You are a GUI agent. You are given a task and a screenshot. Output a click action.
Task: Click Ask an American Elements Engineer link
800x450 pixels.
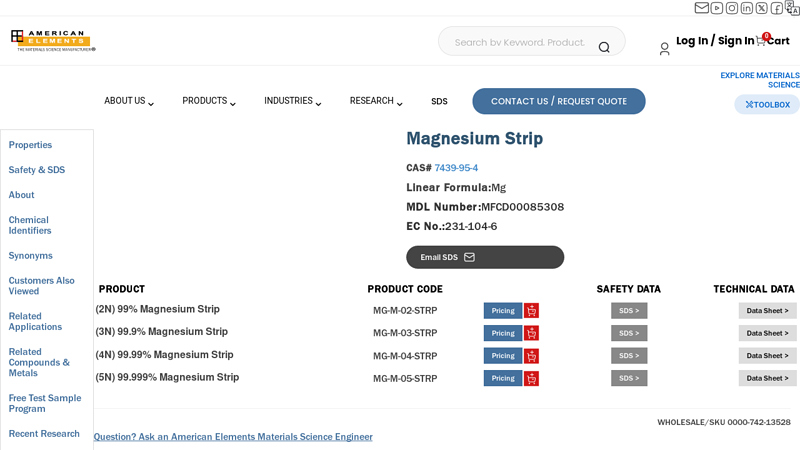(x=233, y=437)
